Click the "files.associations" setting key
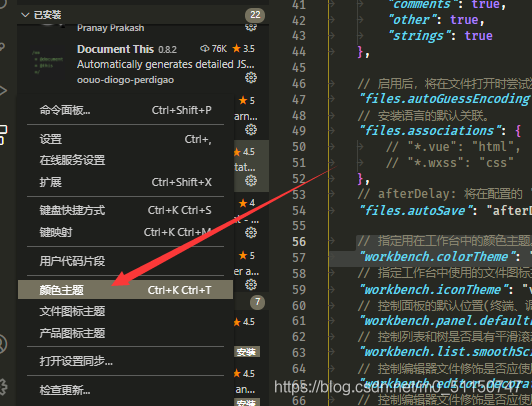The height and width of the screenshot is (406, 532). click(x=430, y=131)
